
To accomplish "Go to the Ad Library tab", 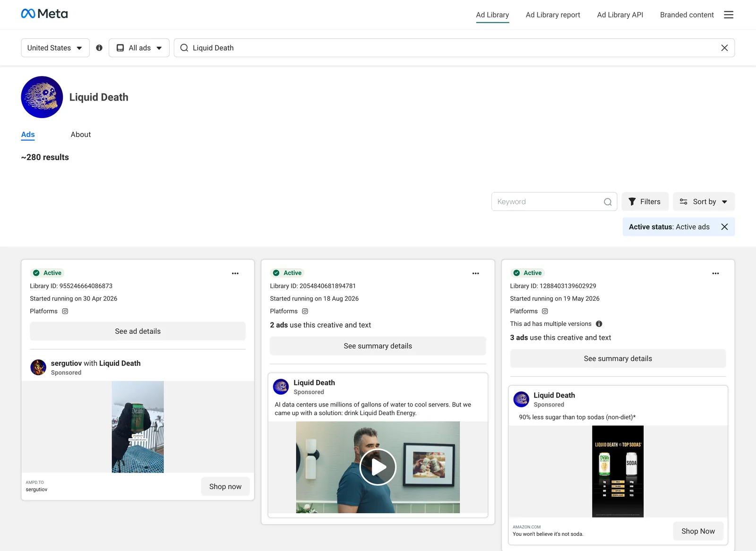I will pos(492,15).
